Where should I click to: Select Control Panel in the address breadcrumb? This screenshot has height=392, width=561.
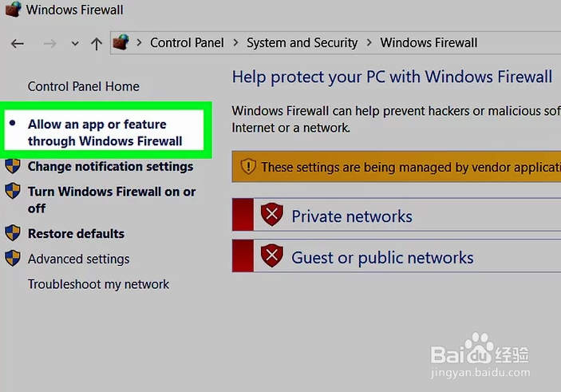coord(187,42)
